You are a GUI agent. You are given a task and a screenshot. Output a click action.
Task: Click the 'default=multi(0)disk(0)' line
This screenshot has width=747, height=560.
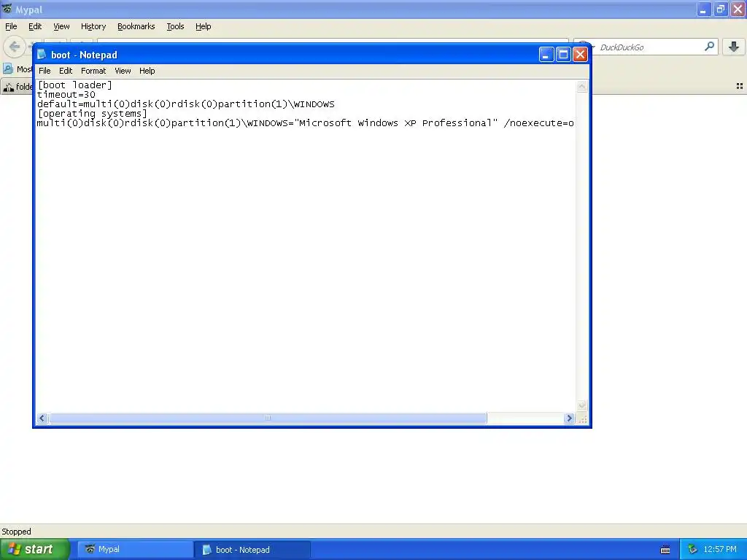tap(186, 104)
